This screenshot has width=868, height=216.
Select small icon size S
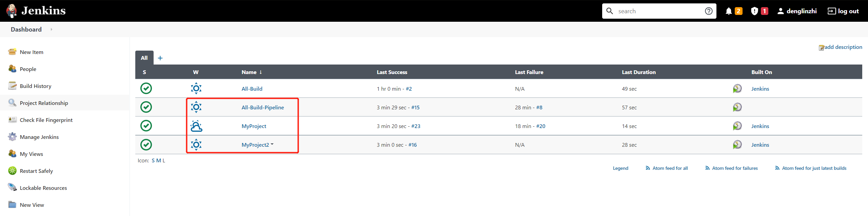(x=153, y=161)
